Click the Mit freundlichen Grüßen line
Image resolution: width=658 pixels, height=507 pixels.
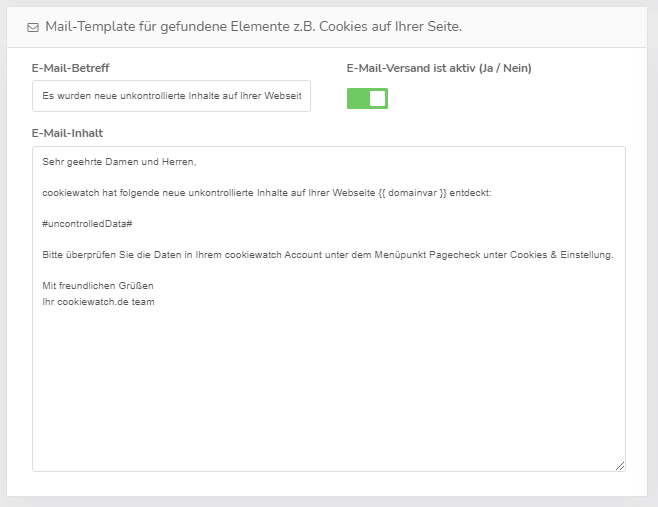(x=98, y=285)
